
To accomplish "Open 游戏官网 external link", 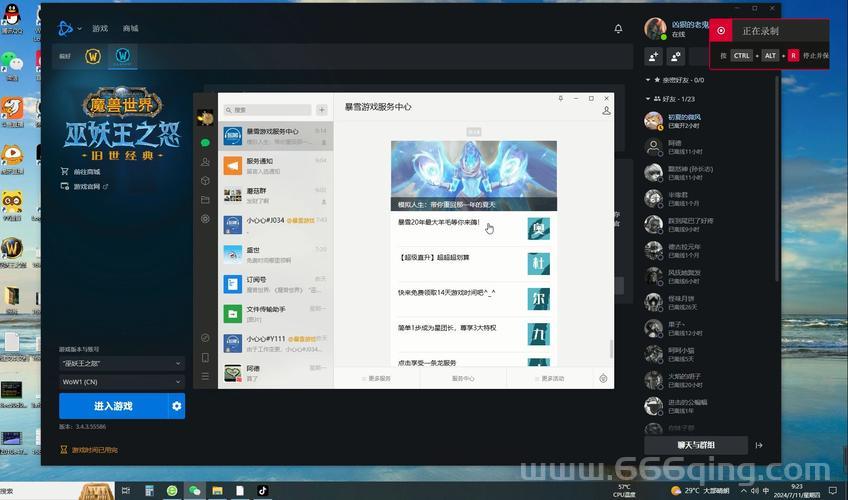I will [84, 186].
